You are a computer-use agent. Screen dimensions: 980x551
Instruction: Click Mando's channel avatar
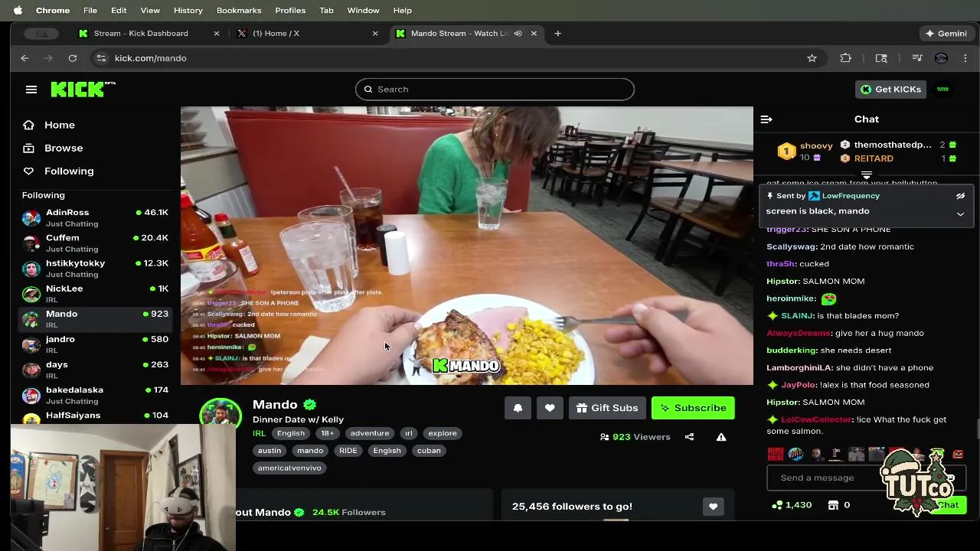220,413
